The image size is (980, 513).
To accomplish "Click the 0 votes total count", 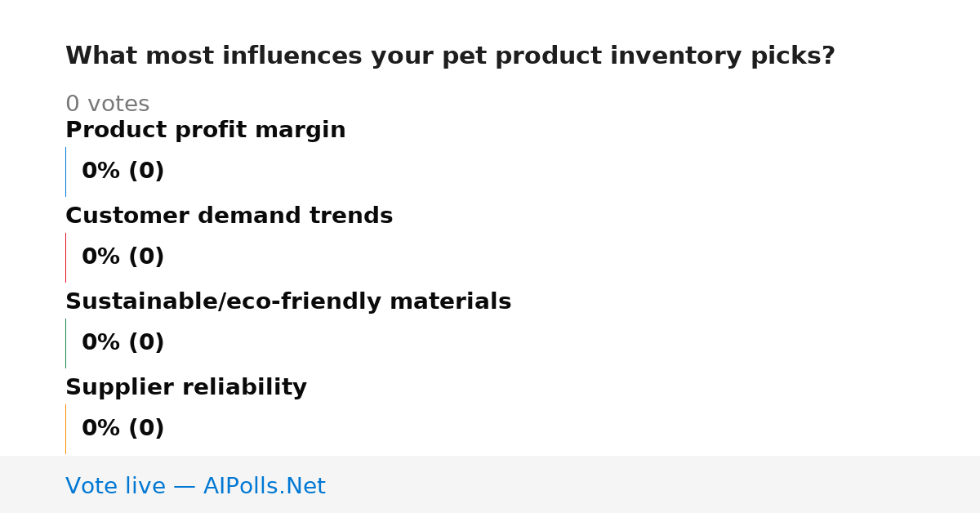I will click(x=107, y=104).
